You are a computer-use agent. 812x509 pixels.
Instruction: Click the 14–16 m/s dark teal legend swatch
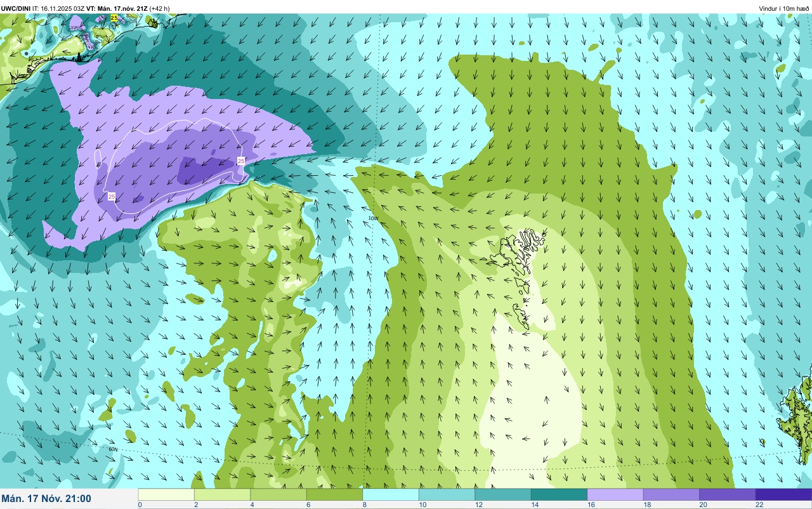click(559, 494)
